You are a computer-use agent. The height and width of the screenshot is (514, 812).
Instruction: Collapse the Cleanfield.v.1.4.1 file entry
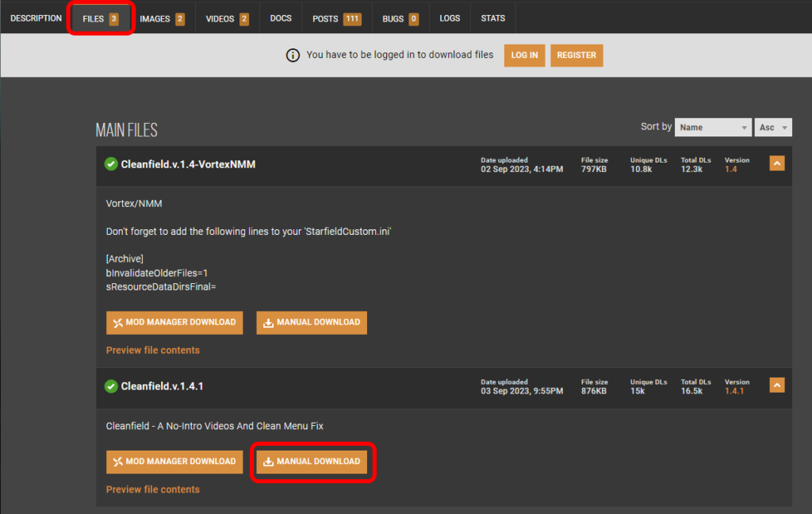tap(777, 385)
